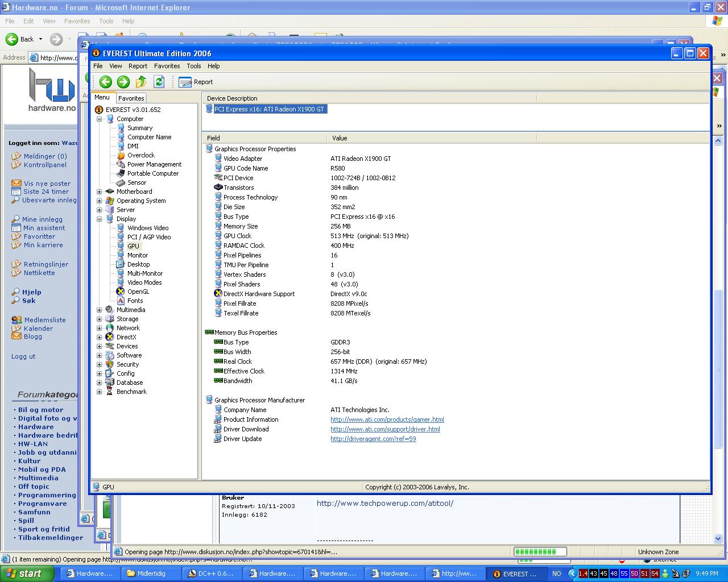Open the techpowerup atitool link in forum window
The image size is (728, 582).
385,503
